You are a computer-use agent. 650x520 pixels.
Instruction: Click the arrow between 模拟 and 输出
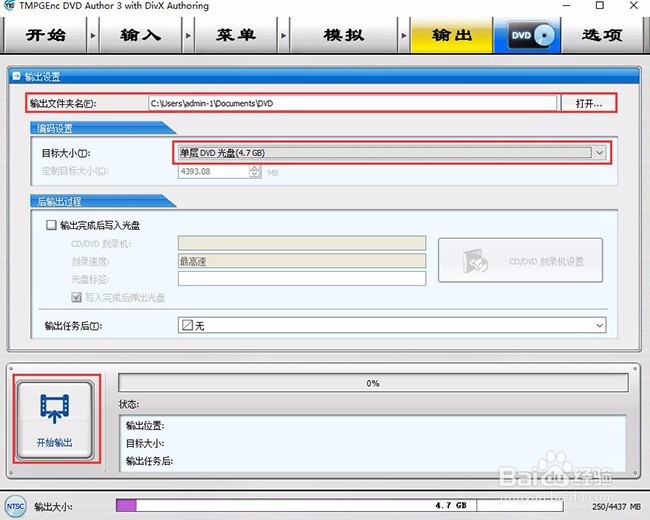pyautogui.click(x=404, y=36)
